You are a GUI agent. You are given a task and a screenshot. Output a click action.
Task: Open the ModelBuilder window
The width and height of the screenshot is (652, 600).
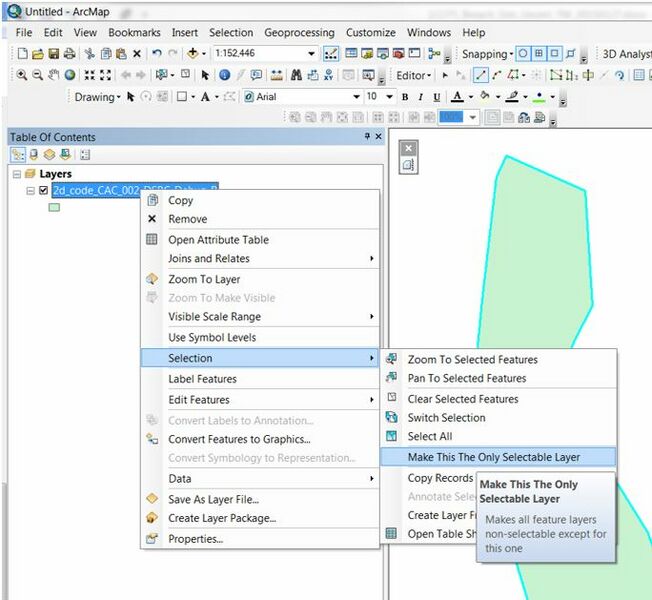(x=434, y=53)
